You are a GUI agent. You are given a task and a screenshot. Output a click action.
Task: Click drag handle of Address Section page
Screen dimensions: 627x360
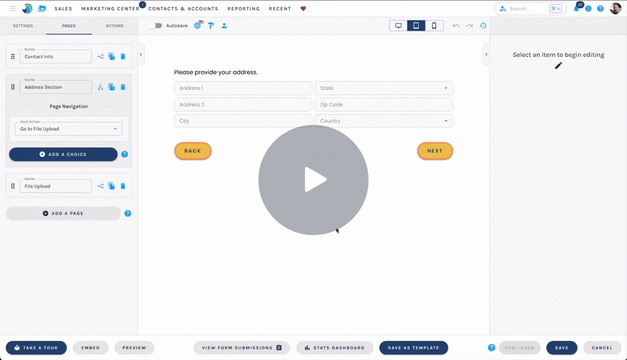13,87
